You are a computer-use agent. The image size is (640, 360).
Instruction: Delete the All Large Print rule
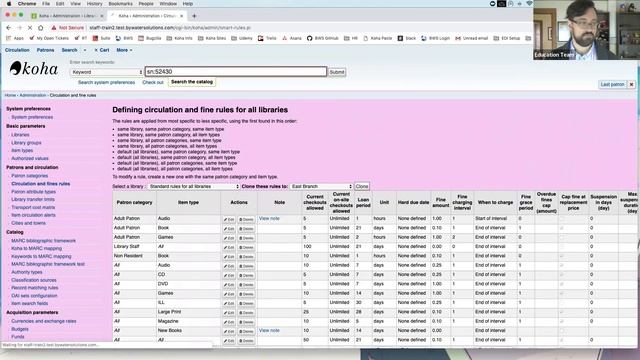[x=247, y=313]
